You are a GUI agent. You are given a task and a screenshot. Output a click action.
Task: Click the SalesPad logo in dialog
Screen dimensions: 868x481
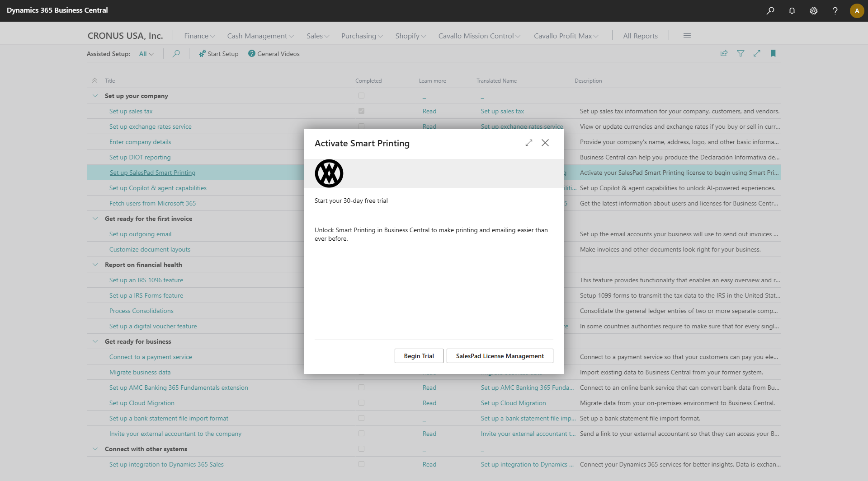pos(329,173)
